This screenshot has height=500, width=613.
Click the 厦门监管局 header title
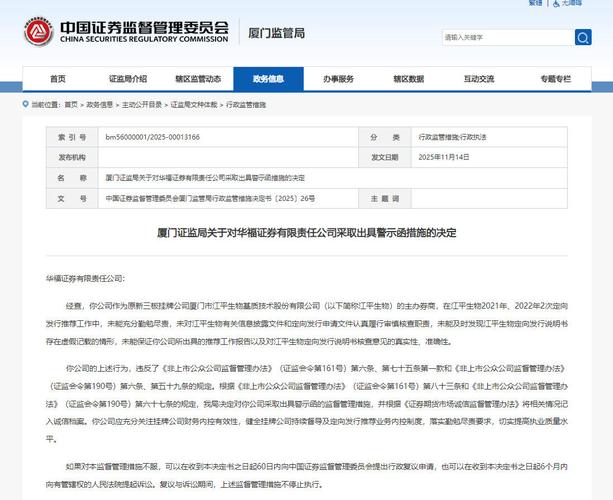coord(276,33)
